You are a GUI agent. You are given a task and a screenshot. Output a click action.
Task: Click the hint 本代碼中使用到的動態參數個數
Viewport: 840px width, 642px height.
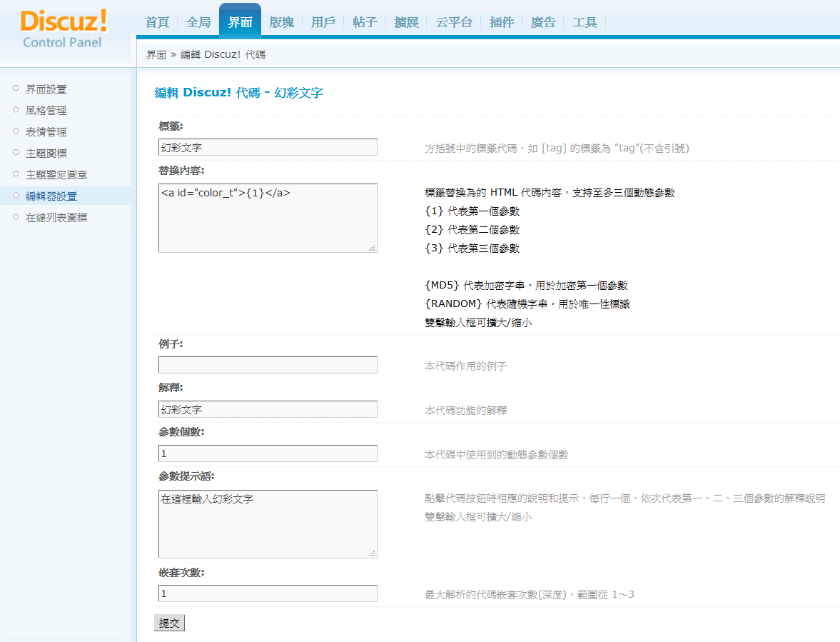[x=497, y=454]
